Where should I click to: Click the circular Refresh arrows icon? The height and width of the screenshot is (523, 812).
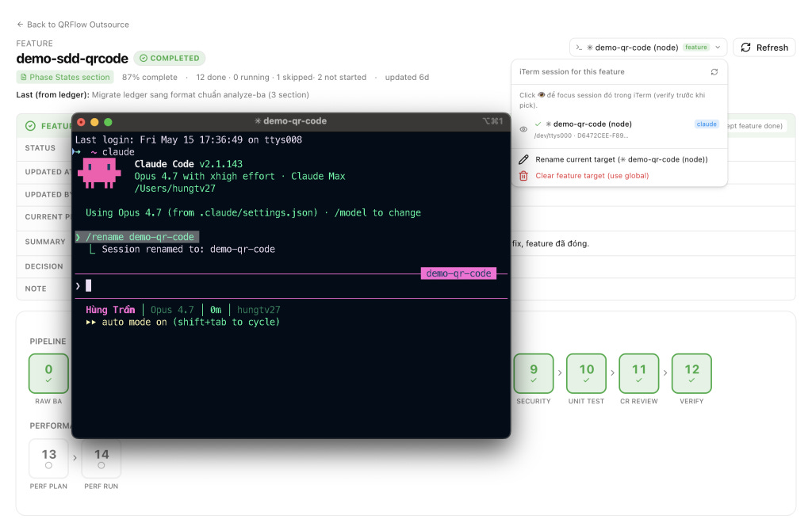point(745,48)
